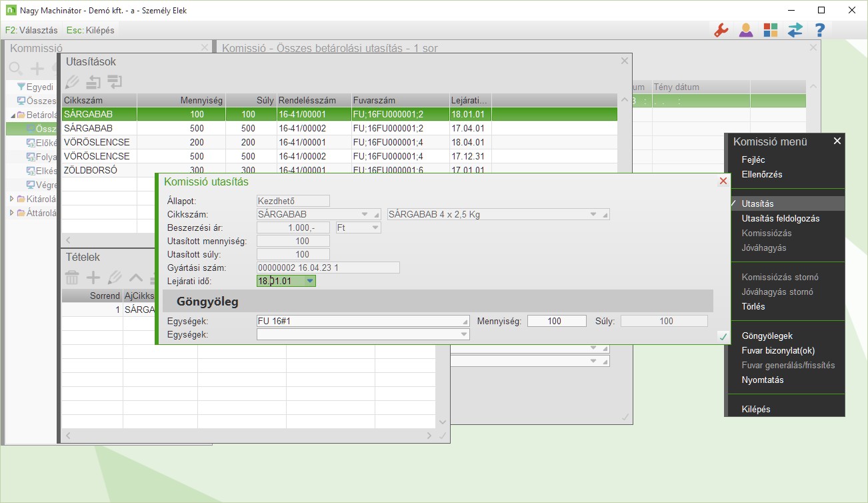Click scroll-up arrow of Utasítások table
Image resolution: width=868 pixels, height=503 pixels.
pyautogui.click(x=624, y=100)
